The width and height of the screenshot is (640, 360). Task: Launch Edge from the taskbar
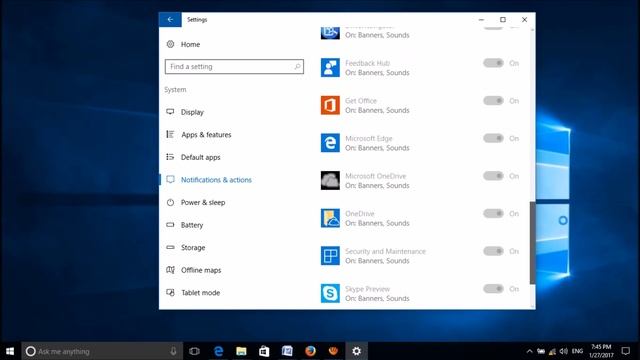218,351
